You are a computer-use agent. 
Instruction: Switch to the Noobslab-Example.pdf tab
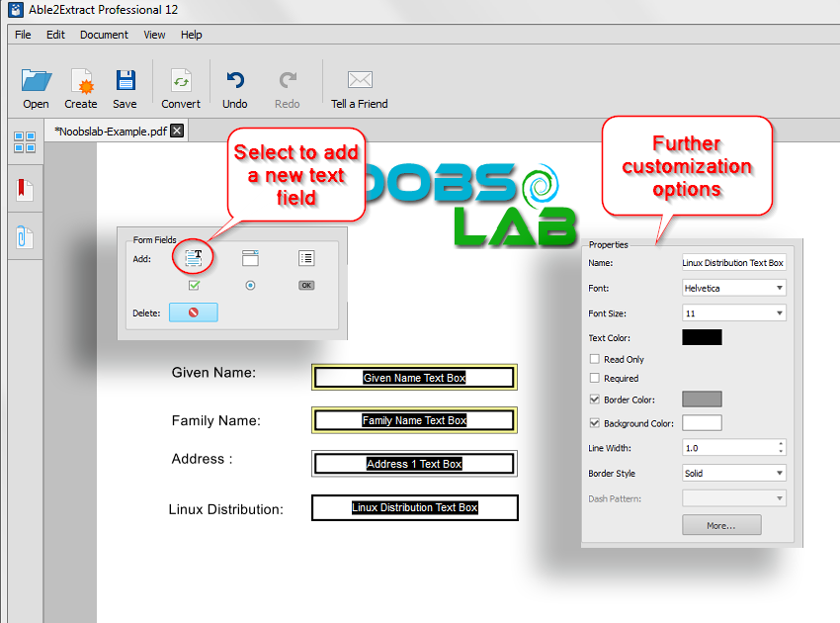pos(109,130)
